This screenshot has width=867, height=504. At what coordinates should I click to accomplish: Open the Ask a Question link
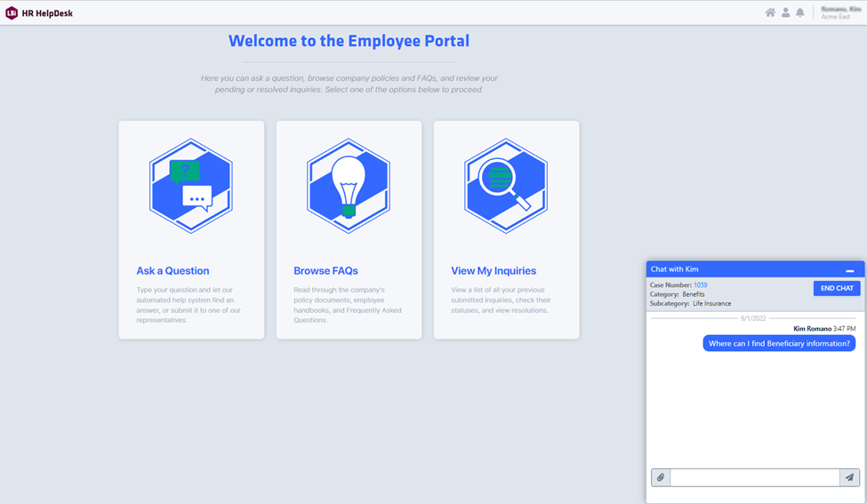(173, 271)
